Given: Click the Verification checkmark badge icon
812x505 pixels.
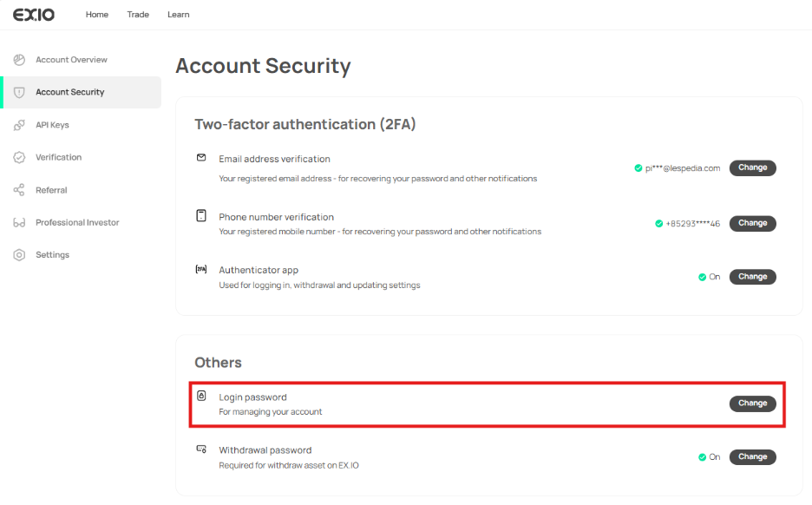Looking at the screenshot, I should pos(19,157).
